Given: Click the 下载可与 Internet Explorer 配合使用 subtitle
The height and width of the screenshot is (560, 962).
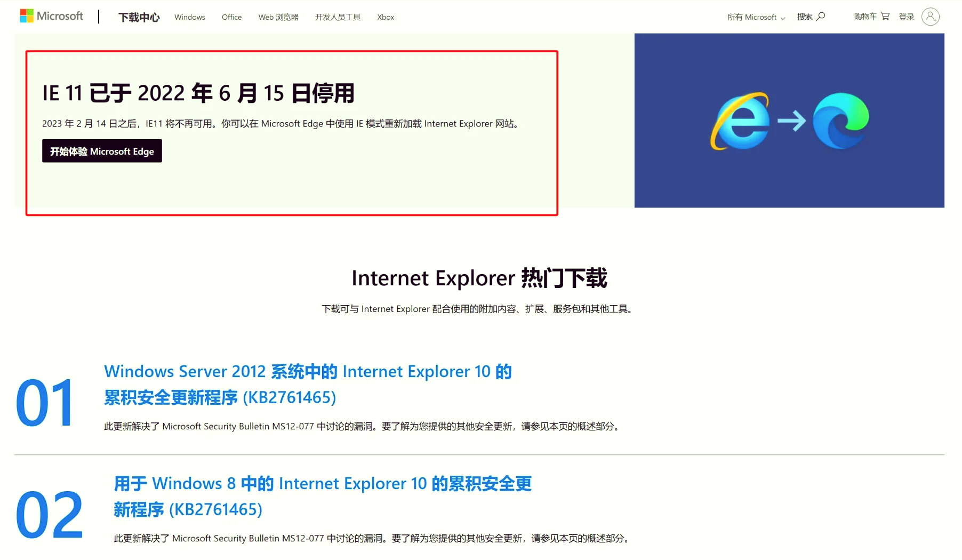Looking at the screenshot, I should click(477, 309).
